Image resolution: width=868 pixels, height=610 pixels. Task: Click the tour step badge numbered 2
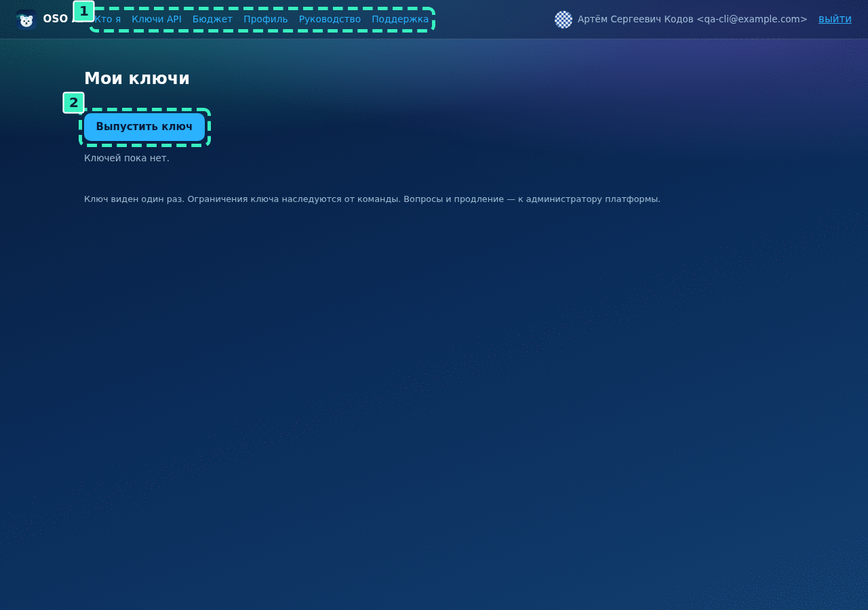coord(73,103)
